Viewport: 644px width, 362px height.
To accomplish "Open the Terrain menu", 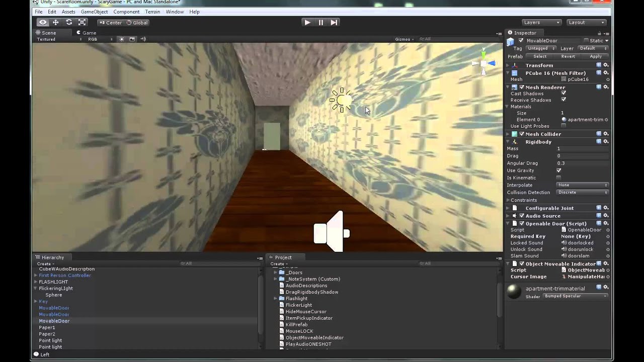I will 152,12.
